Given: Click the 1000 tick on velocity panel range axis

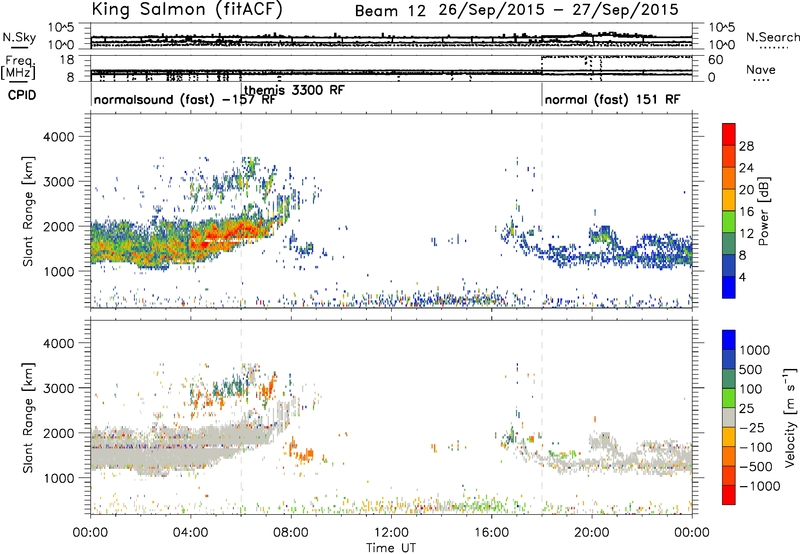Looking at the screenshot, I should [58, 478].
